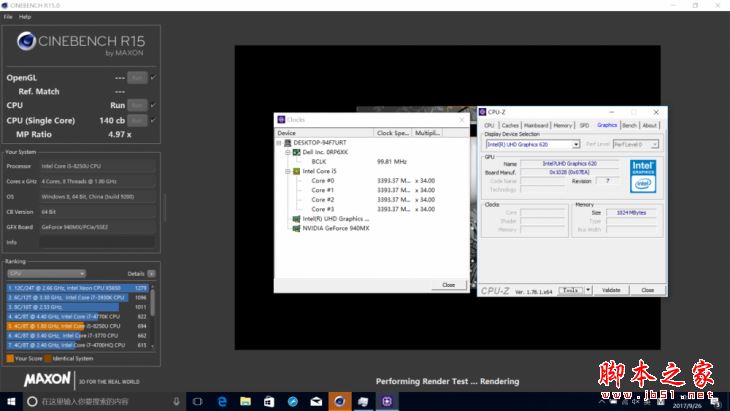Toggle the OpenGL test checkbox
Image resolution: width=730 pixels, height=411 pixels.
pos(153,78)
